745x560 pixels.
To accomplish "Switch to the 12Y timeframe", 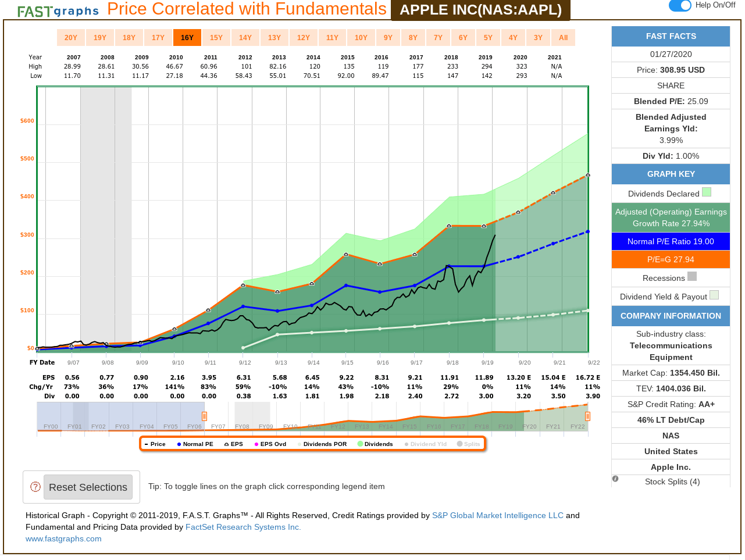I will 304,38.
